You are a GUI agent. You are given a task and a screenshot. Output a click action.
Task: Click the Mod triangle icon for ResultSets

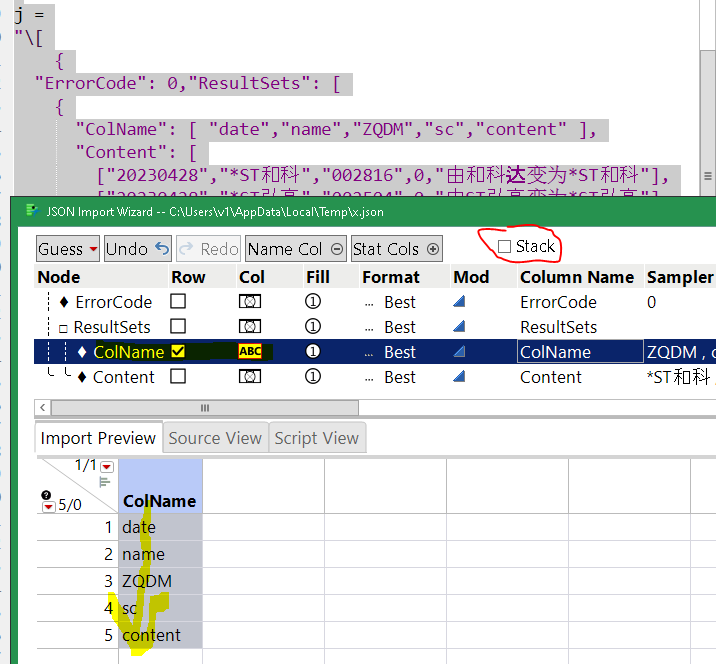[459, 326]
